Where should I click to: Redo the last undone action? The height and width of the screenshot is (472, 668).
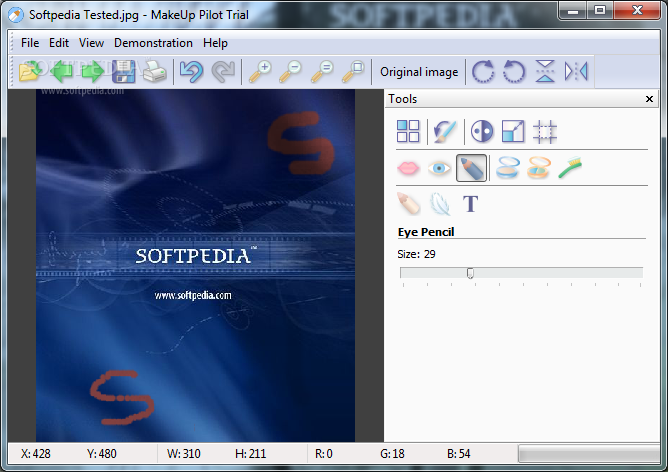(x=223, y=71)
